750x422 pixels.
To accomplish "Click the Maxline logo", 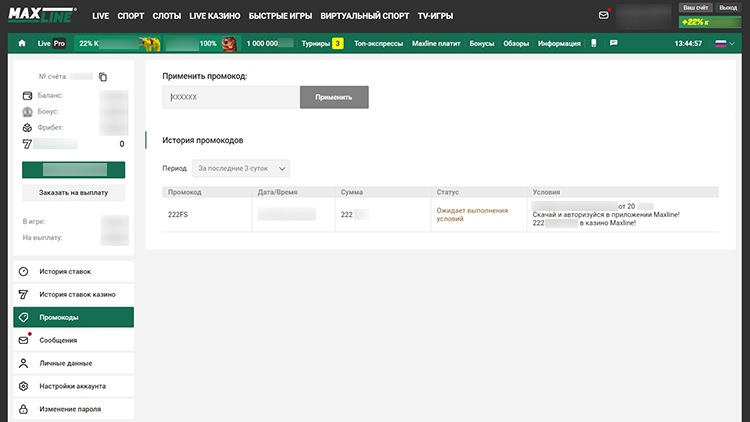I will click(43, 16).
